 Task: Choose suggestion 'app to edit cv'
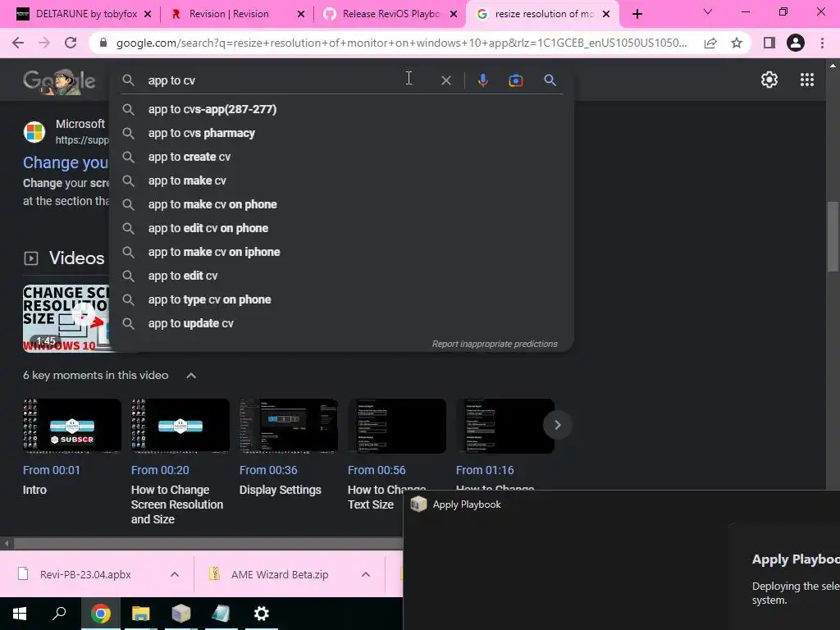[341, 276]
